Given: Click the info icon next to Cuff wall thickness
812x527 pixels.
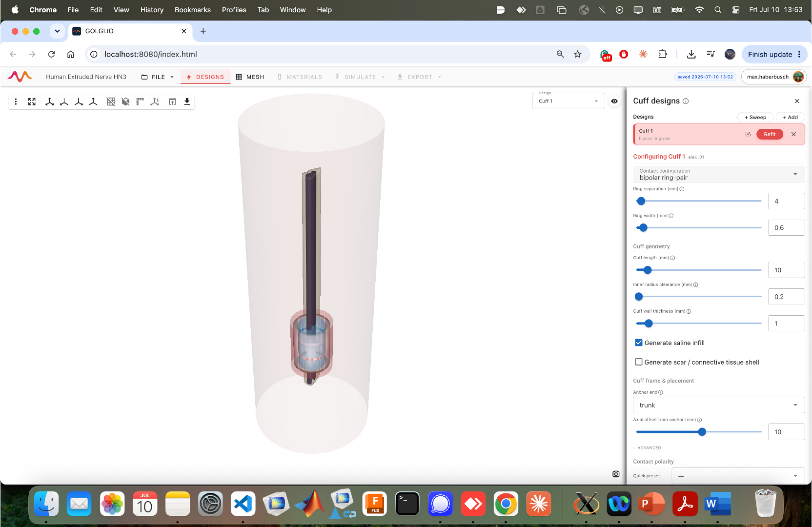Looking at the screenshot, I should click(689, 311).
